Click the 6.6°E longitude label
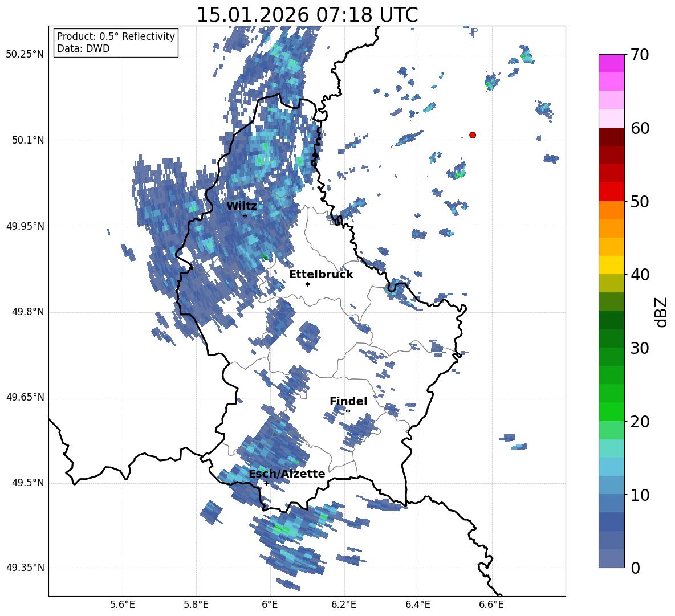The width and height of the screenshot is (675, 616). pos(491,605)
